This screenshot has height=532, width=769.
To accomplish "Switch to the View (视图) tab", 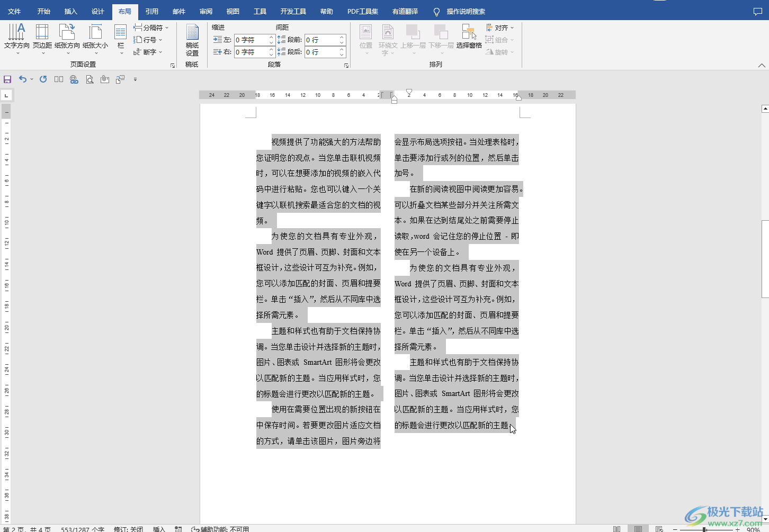I will coord(233,11).
